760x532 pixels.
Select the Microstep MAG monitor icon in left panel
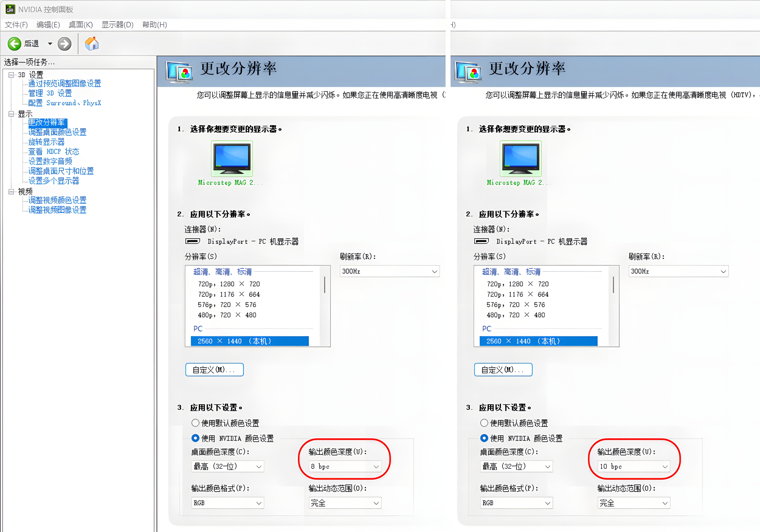pos(232,158)
